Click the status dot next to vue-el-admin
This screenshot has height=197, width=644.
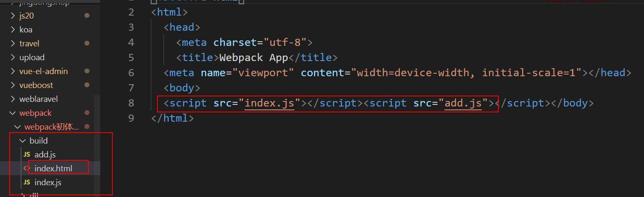87,71
